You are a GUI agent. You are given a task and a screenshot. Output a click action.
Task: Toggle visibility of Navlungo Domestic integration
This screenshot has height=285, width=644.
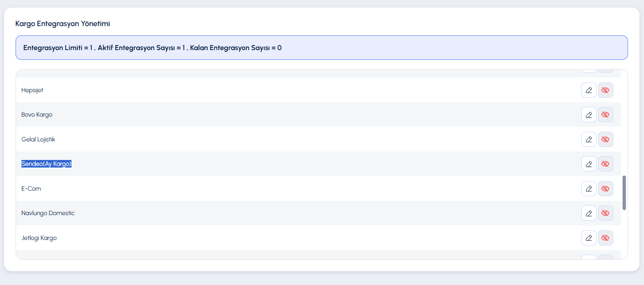[606, 213]
